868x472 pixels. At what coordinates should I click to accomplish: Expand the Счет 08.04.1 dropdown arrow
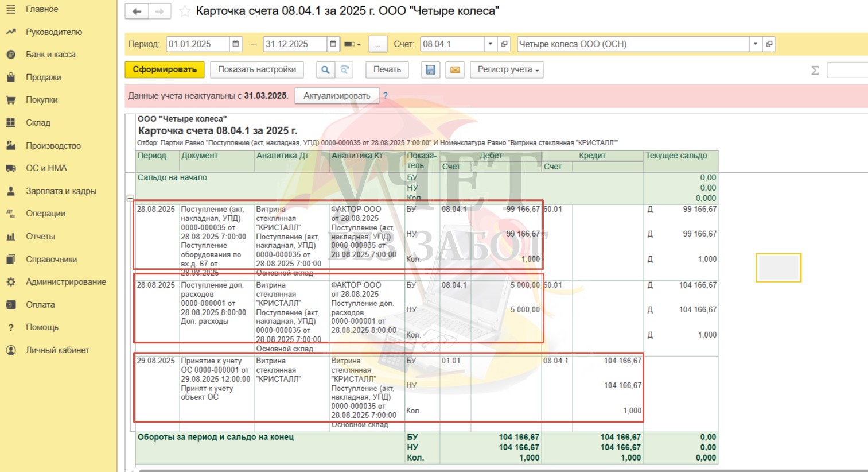tap(491, 44)
